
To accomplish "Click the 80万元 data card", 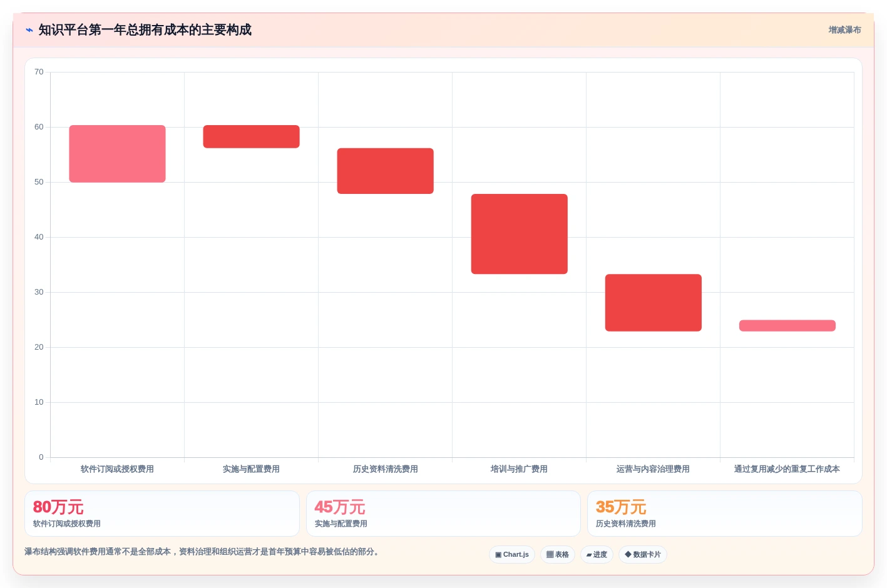I will click(x=162, y=514).
